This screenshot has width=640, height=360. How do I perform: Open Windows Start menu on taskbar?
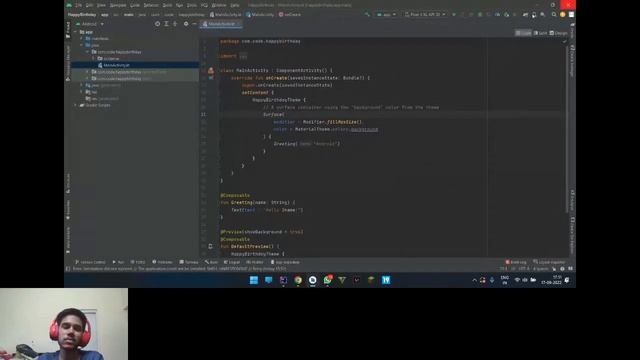253,280
